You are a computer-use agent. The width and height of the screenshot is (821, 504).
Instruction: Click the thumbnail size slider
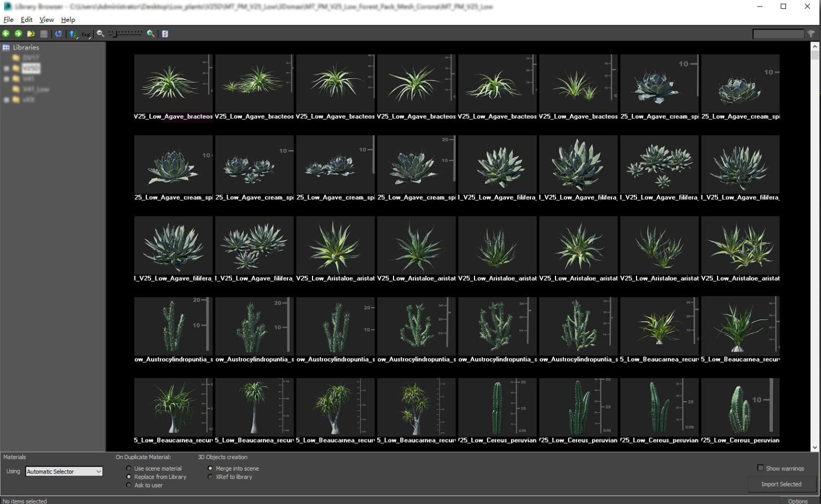(x=126, y=34)
